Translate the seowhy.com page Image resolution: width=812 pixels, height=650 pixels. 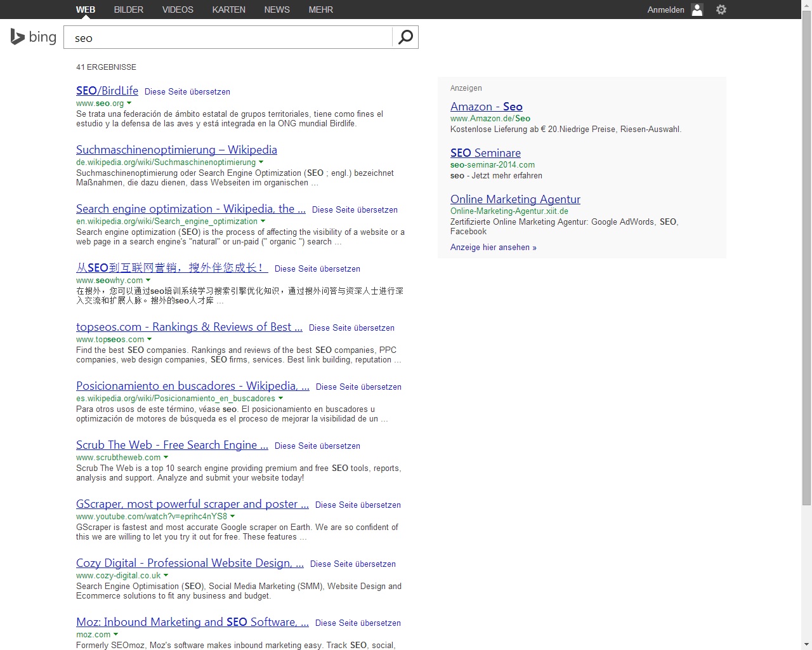pyautogui.click(x=317, y=269)
